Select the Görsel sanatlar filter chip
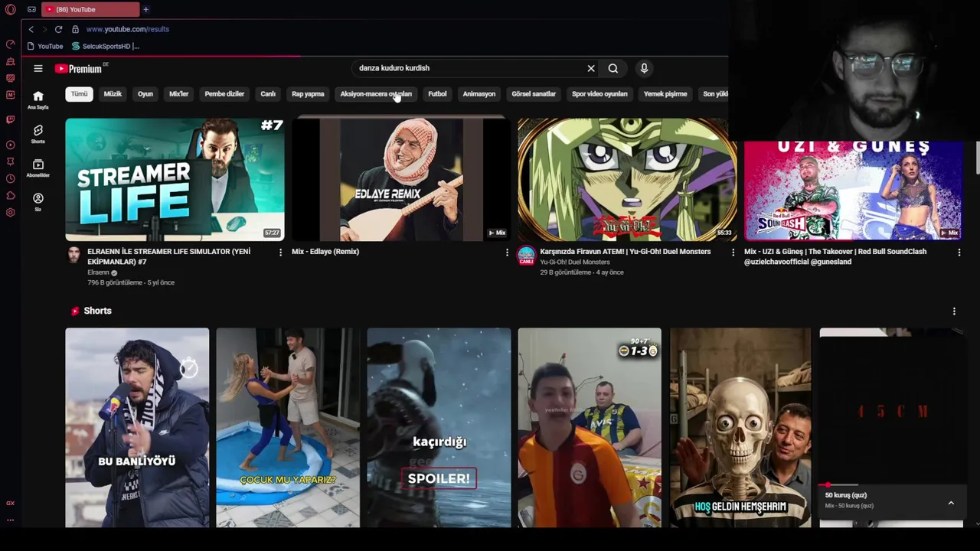Viewport: 980px width, 551px height. 534,94
